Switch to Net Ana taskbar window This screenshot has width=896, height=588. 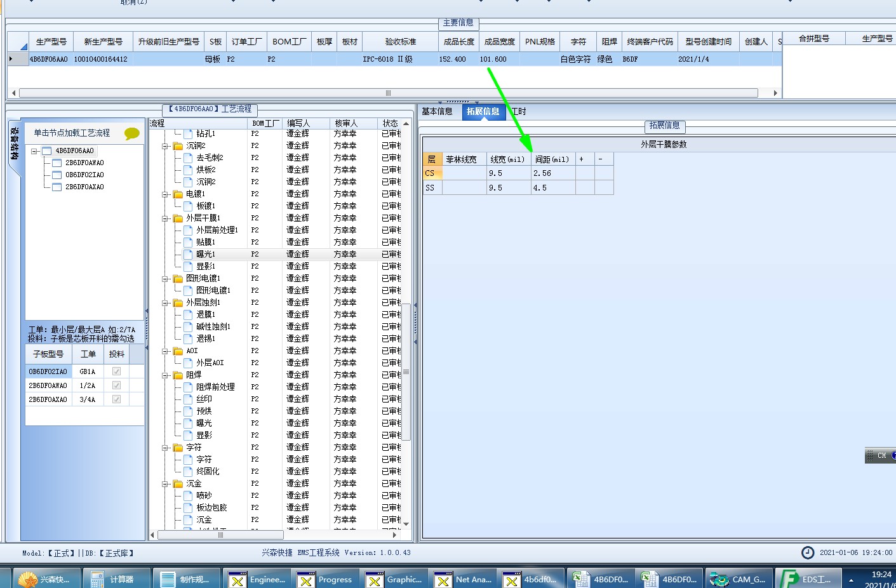coord(463,579)
